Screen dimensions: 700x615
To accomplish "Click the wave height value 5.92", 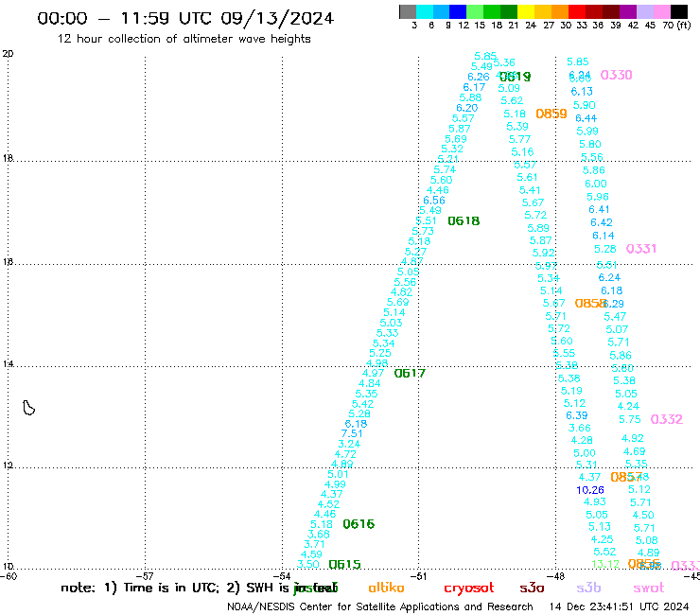I will tap(544, 253).
